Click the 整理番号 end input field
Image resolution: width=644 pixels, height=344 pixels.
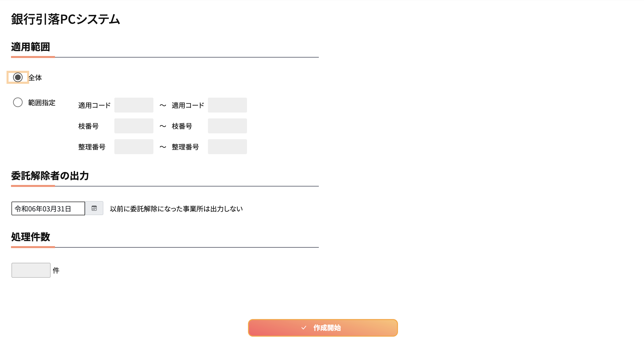[x=227, y=147]
